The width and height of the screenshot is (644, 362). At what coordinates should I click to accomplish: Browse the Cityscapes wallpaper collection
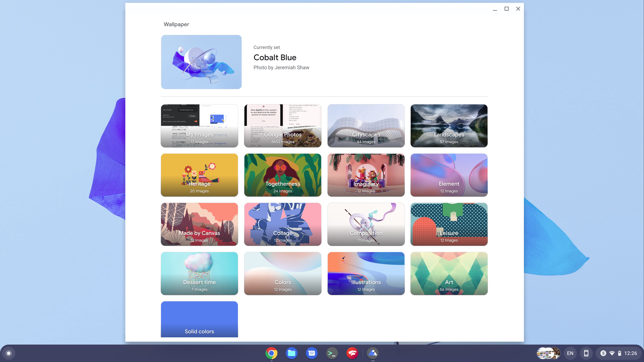(x=366, y=126)
